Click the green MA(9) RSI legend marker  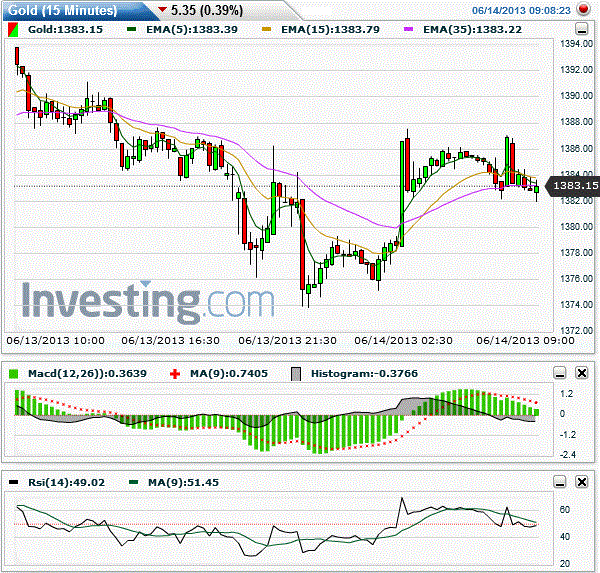coord(133,482)
